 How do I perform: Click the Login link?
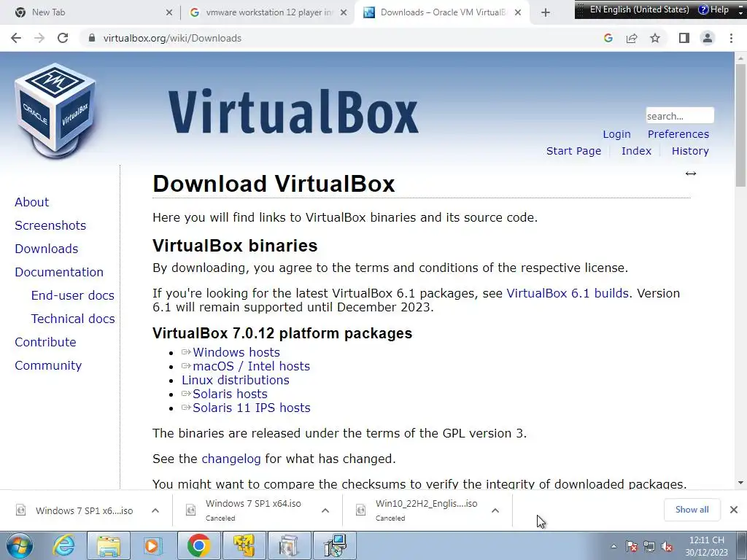tap(616, 134)
